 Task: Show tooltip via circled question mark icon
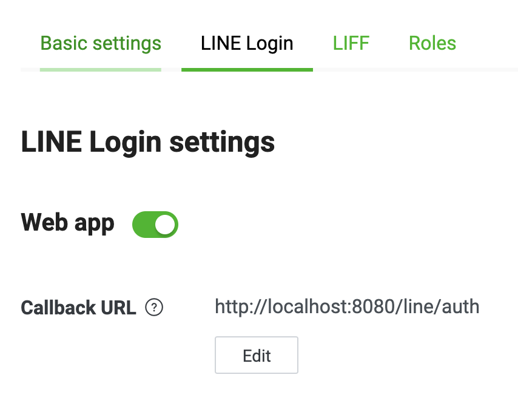[154, 307]
